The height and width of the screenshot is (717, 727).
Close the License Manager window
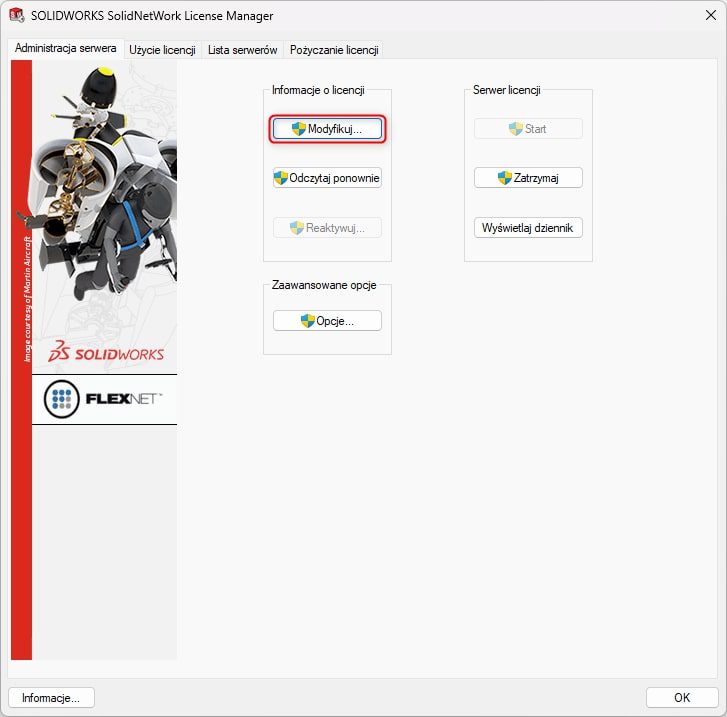[710, 15]
